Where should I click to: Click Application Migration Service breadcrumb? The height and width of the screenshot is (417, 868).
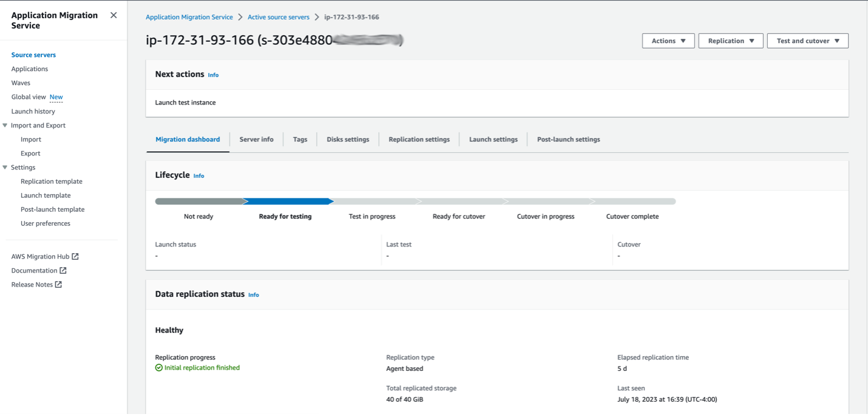pos(189,17)
